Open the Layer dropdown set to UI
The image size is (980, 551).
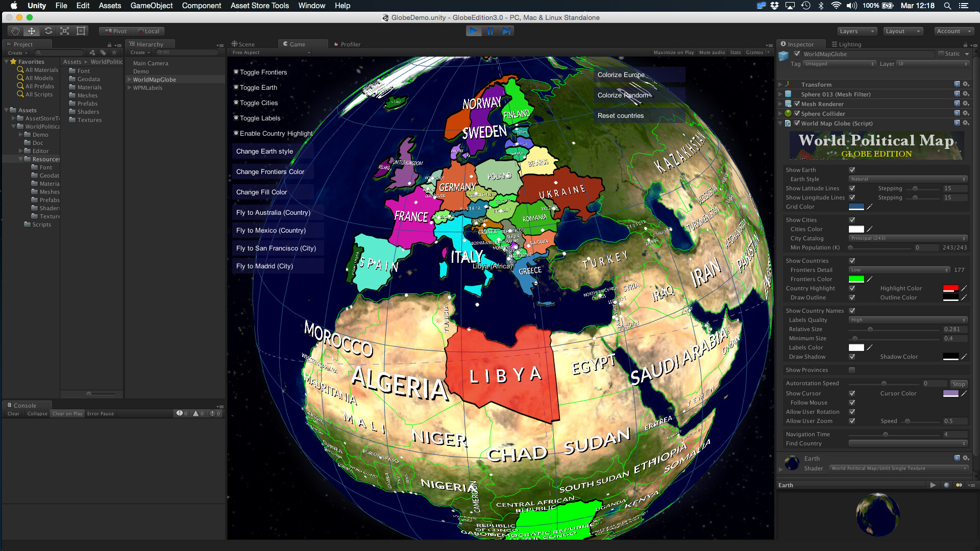coord(933,64)
